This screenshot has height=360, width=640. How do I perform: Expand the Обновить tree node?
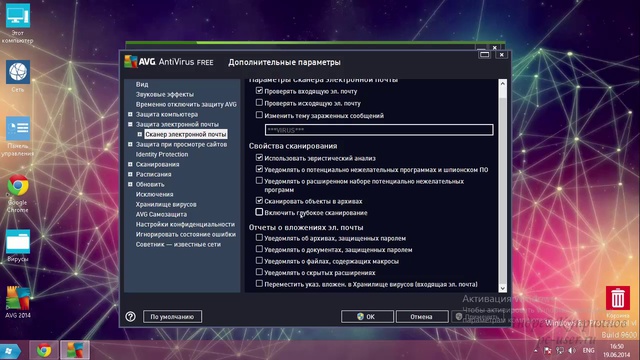[x=130, y=184]
